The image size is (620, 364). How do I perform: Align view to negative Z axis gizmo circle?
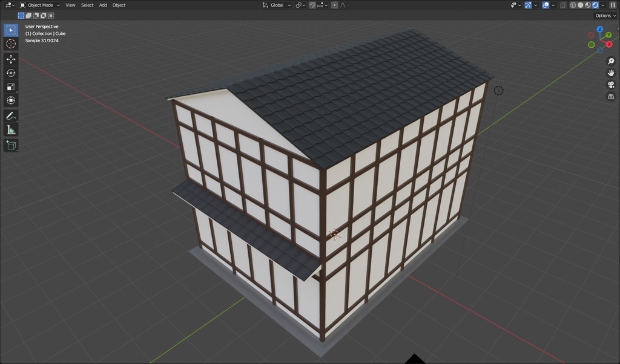click(600, 51)
